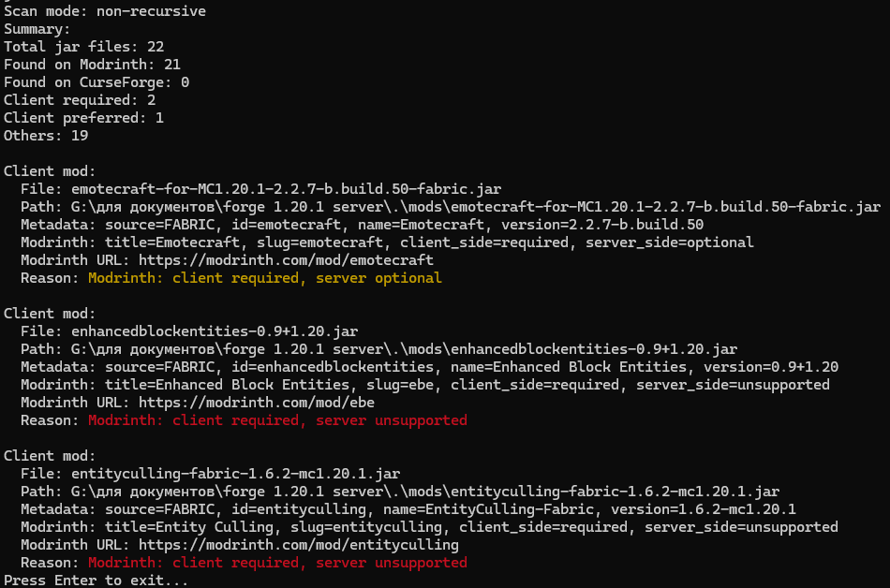
Task: Click the 'Found on CurseForge: 0' line
Action: click(96, 82)
